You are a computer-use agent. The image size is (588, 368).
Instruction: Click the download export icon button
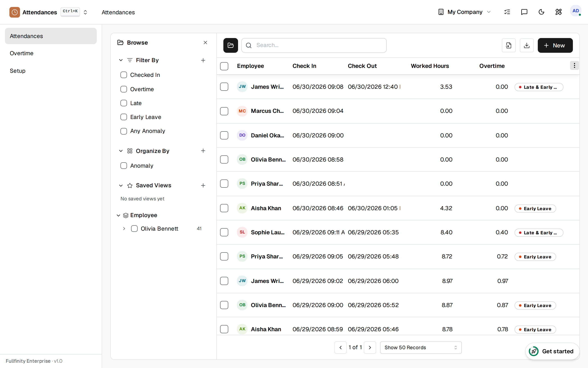pyautogui.click(x=527, y=45)
